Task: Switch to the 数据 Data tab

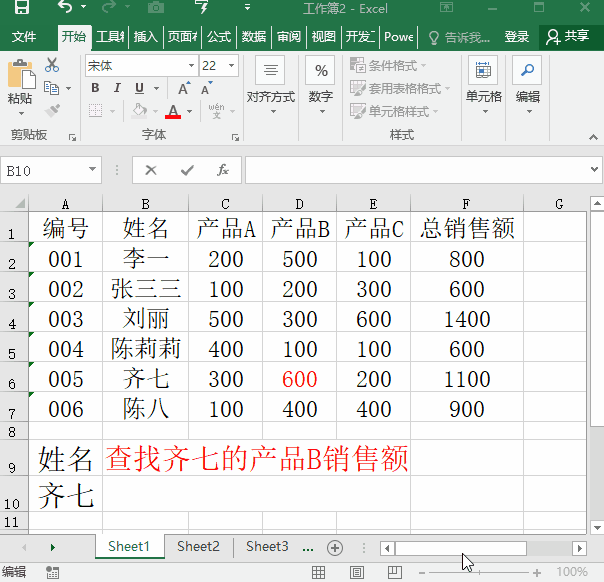Action: [253, 37]
